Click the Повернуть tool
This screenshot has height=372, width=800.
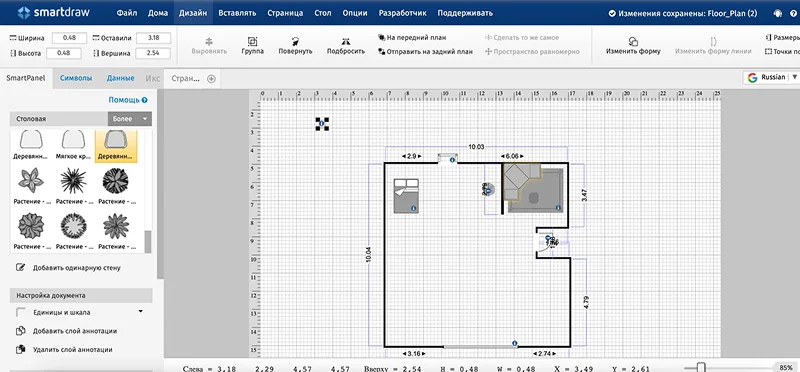(x=295, y=46)
